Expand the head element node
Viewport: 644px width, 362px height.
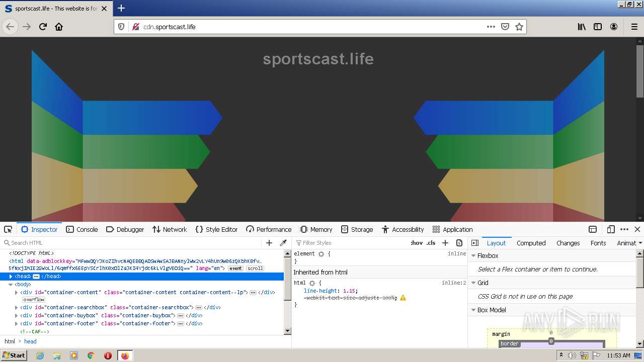[11, 277]
